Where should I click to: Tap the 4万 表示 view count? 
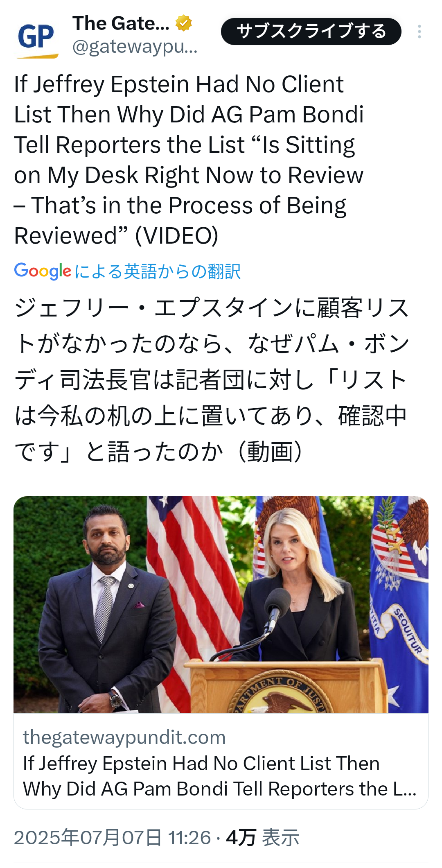[263, 838]
